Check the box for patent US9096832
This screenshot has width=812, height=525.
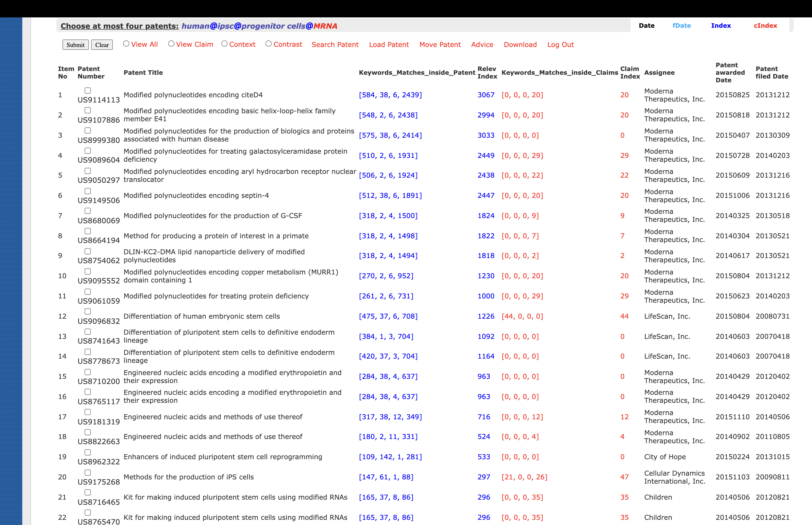pos(88,312)
